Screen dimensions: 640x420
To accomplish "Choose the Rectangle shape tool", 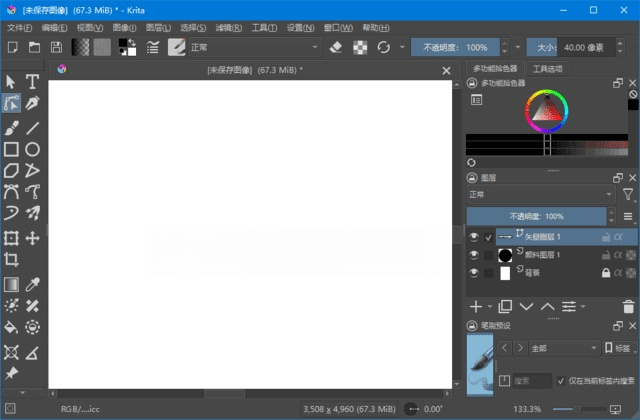I will pyautogui.click(x=11, y=149).
